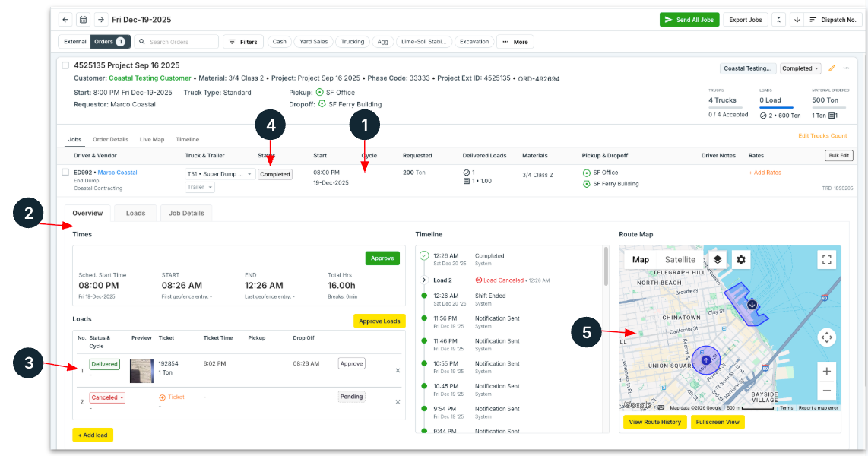Click the Fullscreen View button
Viewport: 868px width, 456px height.
coord(718,423)
